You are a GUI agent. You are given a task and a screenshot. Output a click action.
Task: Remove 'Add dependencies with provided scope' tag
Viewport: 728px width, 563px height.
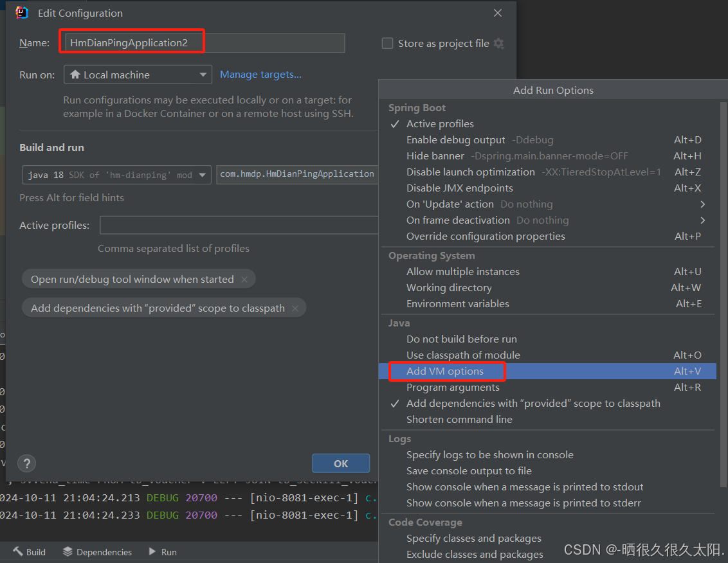pyautogui.click(x=295, y=308)
